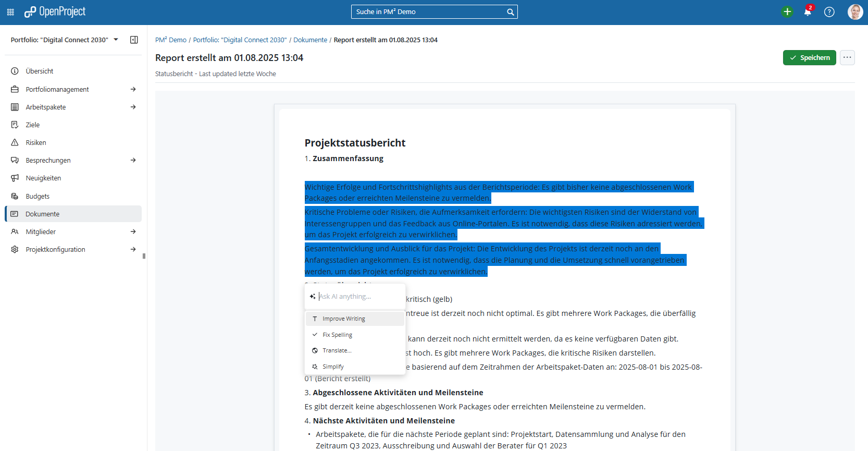868x451 pixels.
Task: Open the notifications bell
Action: 808,12
